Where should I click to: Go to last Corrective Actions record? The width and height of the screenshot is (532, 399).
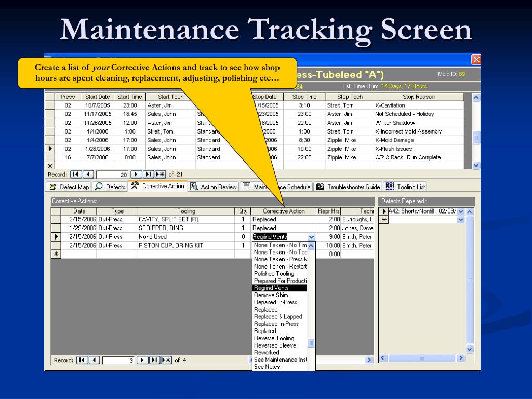pyautogui.click(x=154, y=360)
